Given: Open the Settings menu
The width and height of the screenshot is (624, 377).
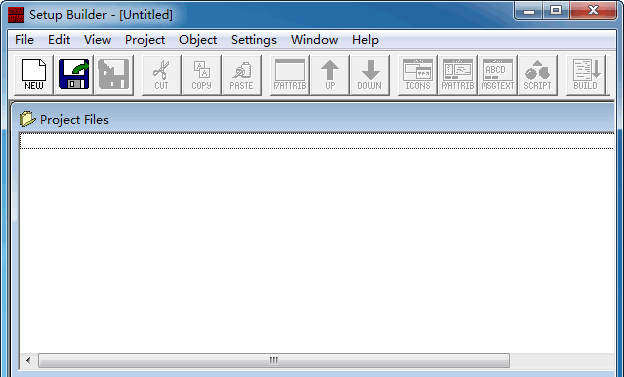Looking at the screenshot, I should (254, 40).
